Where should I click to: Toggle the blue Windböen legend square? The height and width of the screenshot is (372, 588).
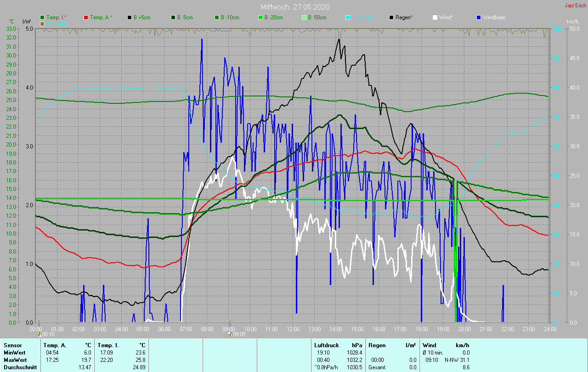click(479, 17)
